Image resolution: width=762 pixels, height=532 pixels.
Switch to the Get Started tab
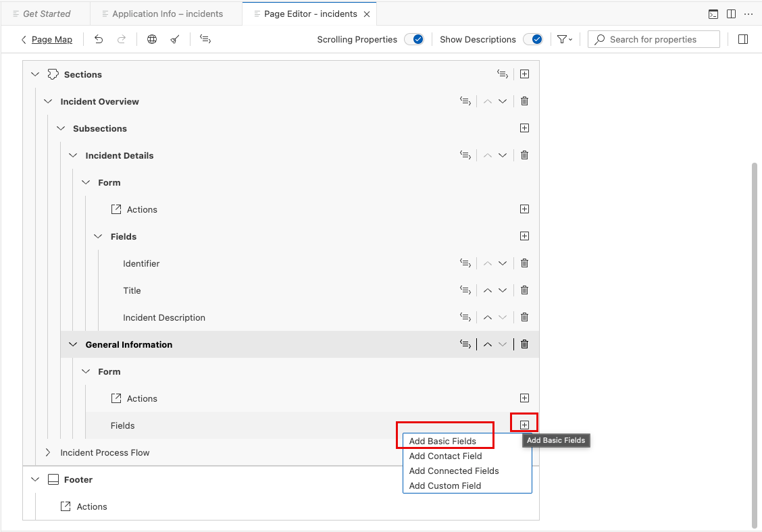point(46,14)
